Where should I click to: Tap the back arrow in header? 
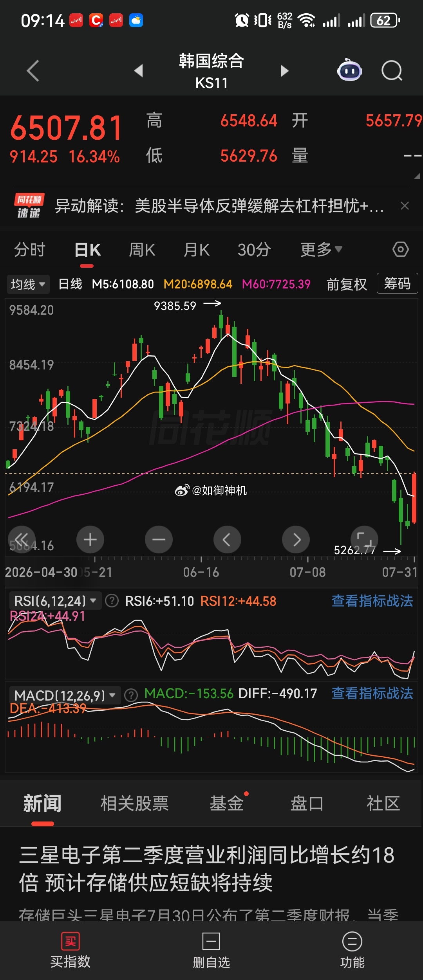(x=33, y=71)
